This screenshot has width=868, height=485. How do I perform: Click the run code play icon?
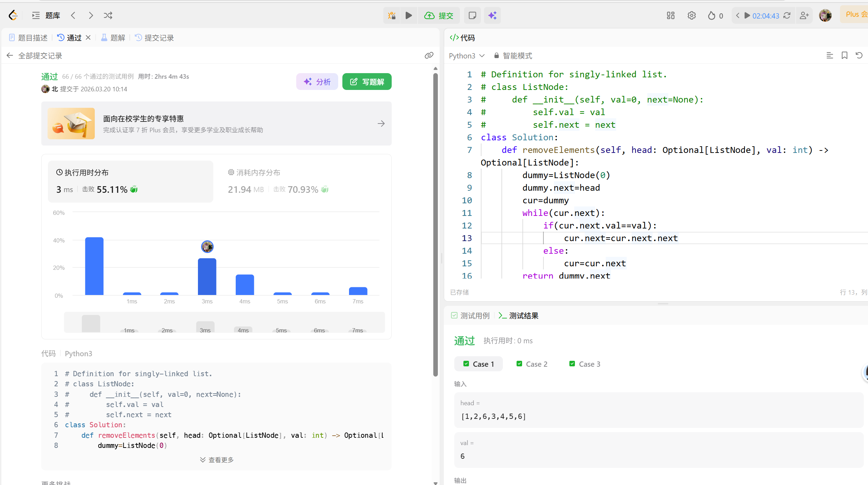pos(408,15)
